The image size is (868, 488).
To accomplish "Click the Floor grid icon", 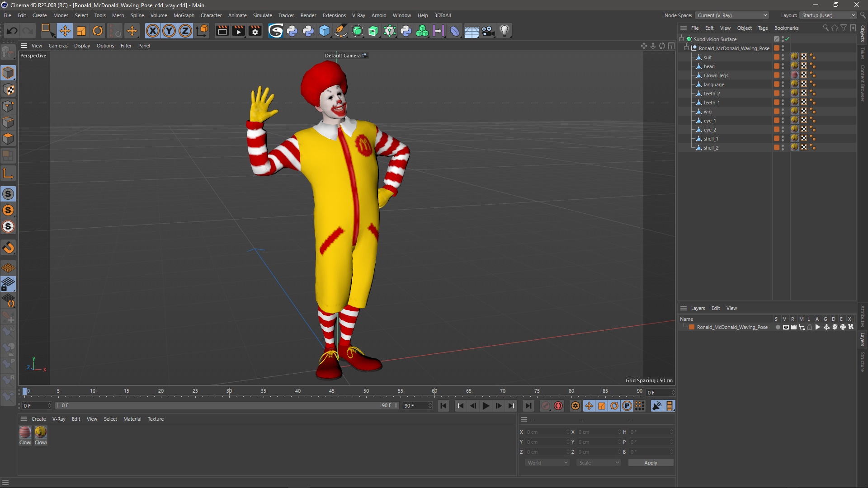I will [x=472, y=31].
